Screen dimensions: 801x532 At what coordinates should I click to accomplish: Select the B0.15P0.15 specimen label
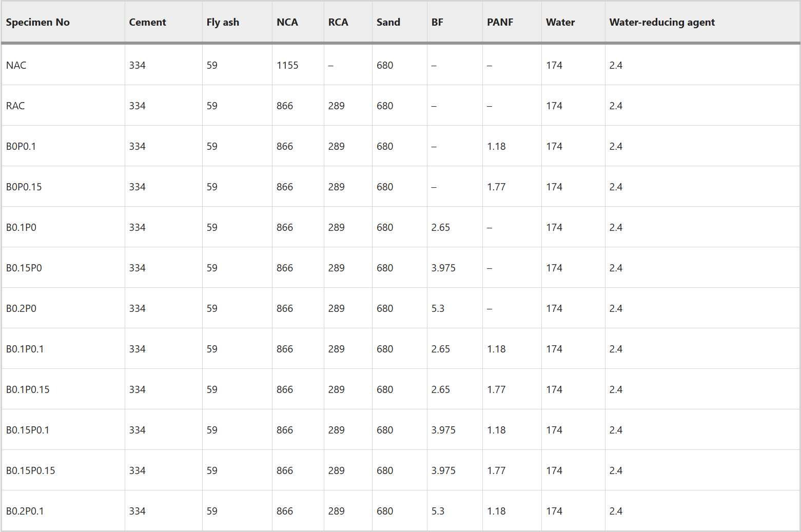tap(31, 470)
